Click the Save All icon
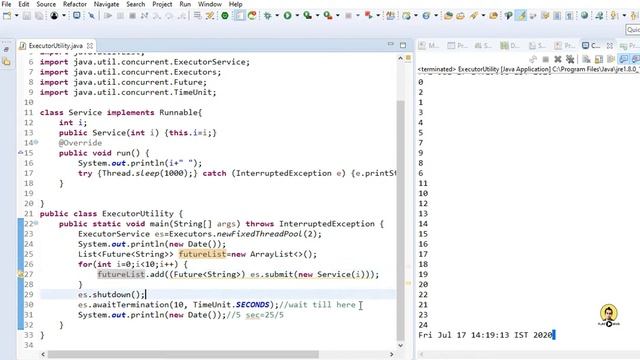This screenshot has height=360, width=640. coord(39,16)
